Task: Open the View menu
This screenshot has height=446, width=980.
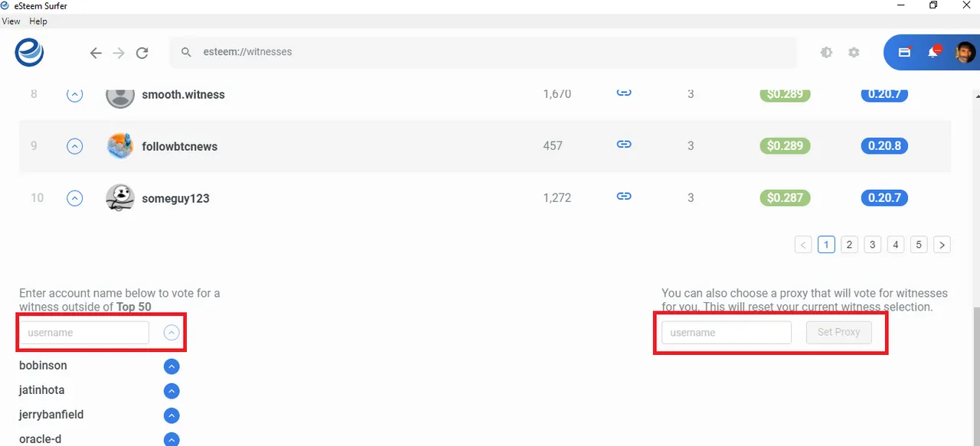Action: [11, 21]
